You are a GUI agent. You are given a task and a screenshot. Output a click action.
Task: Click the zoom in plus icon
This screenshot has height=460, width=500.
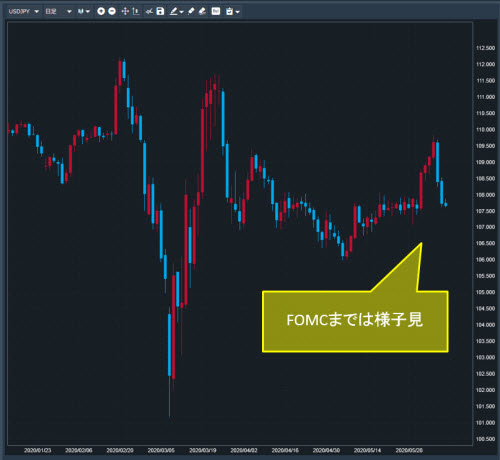(x=101, y=11)
